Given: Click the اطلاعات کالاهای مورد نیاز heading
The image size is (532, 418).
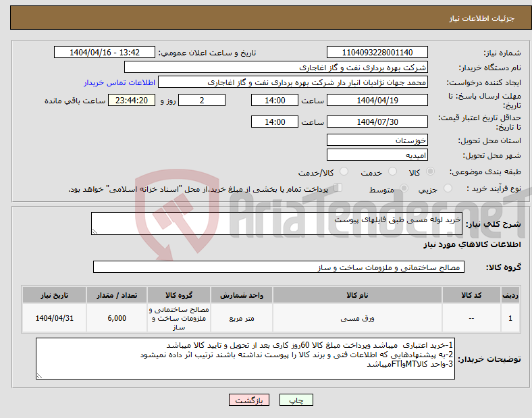Looking at the screenshot, I should click(x=472, y=244).
